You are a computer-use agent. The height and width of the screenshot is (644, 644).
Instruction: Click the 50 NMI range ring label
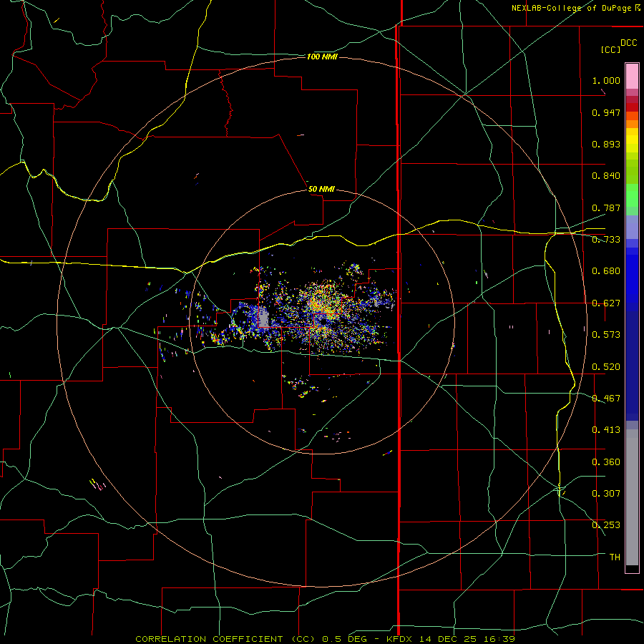point(321,189)
